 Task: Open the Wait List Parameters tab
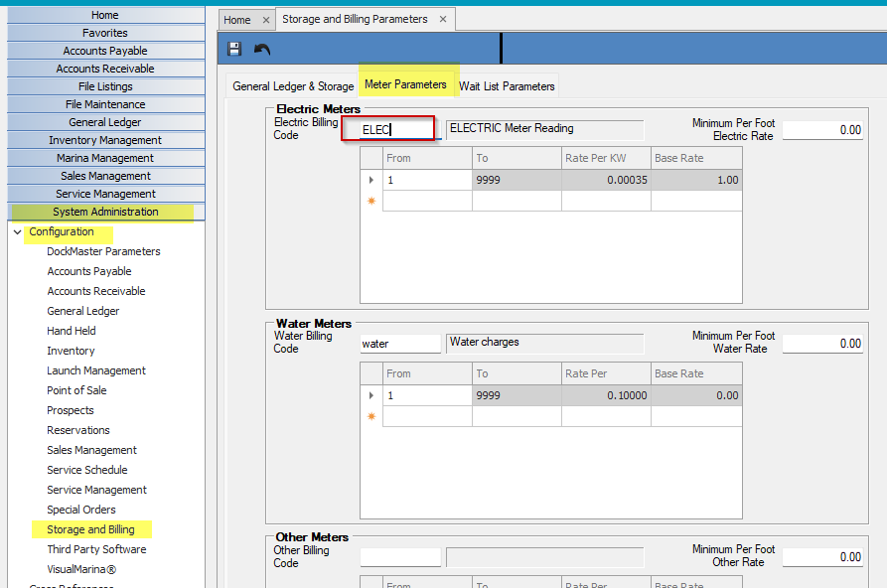[507, 86]
